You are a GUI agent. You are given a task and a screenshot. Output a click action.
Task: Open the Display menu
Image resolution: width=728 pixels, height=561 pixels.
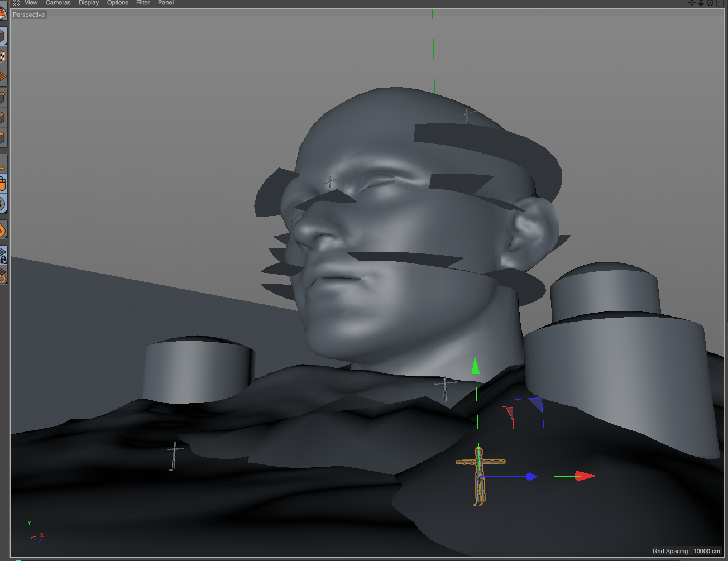pos(89,3)
